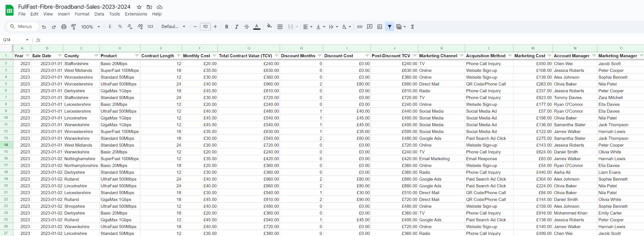Open the Name box dropdown arrow

tap(27, 40)
